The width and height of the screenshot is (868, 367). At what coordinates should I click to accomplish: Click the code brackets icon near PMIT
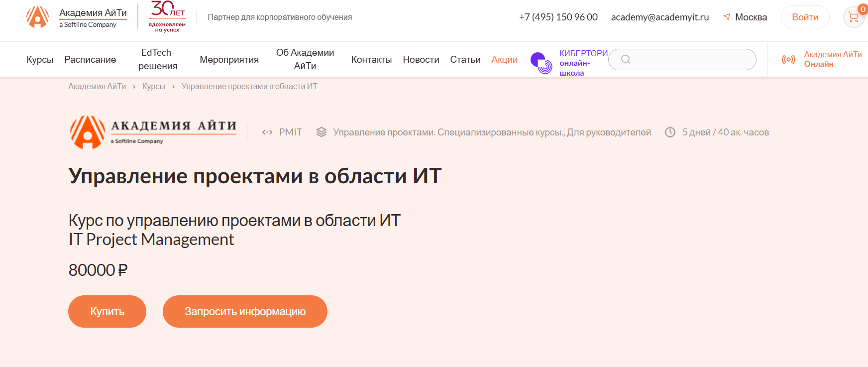tap(267, 132)
